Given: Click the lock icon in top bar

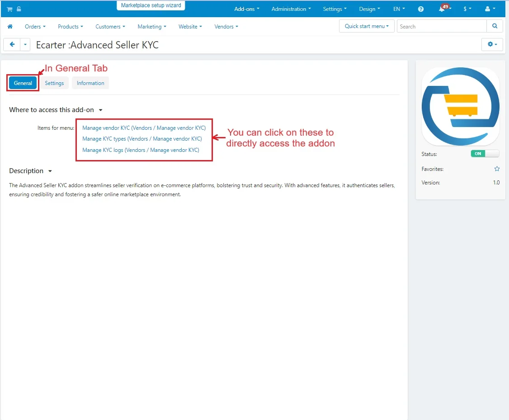Looking at the screenshot, I should [19, 9].
